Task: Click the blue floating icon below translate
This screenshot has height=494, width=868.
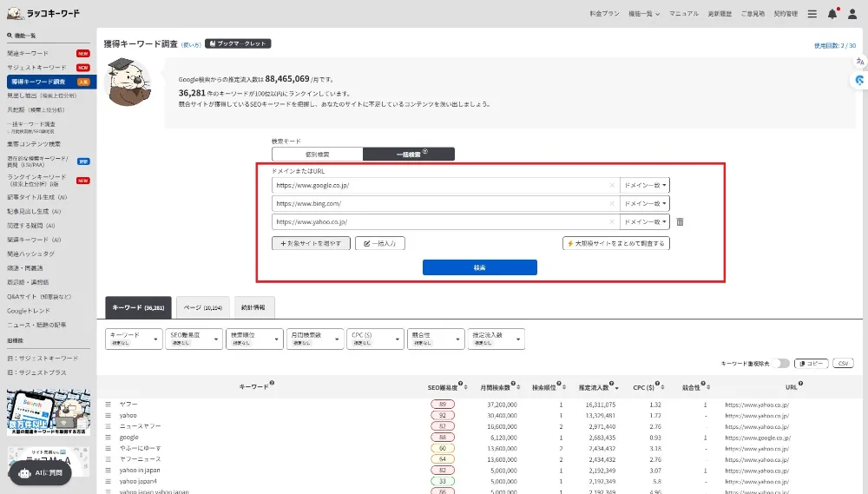Action: click(x=859, y=80)
